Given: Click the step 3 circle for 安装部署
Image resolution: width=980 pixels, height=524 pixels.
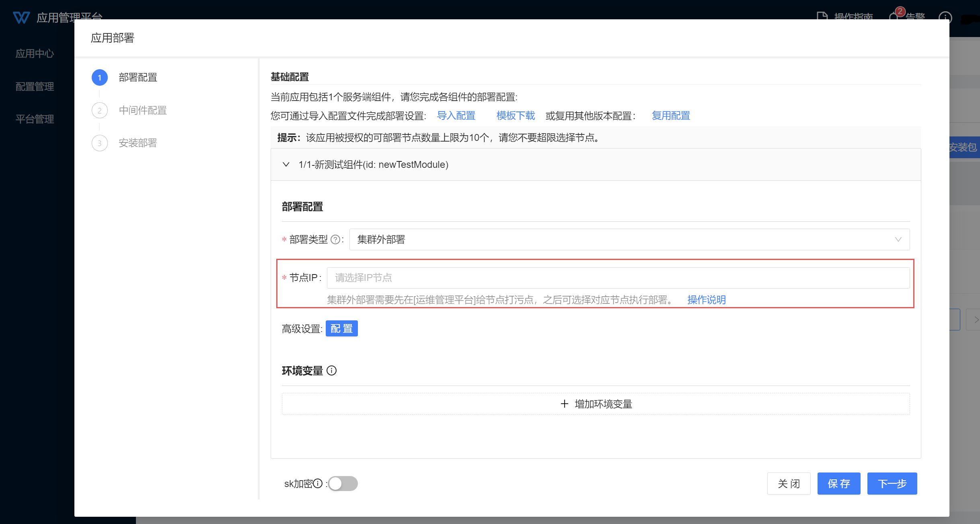Looking at the screenshot, I should pos(99,143).
